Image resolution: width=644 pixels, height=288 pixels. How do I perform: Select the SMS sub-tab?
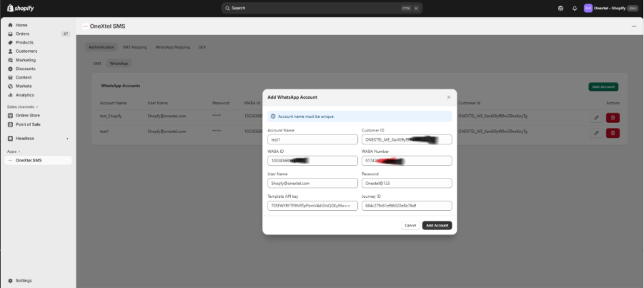97,64
